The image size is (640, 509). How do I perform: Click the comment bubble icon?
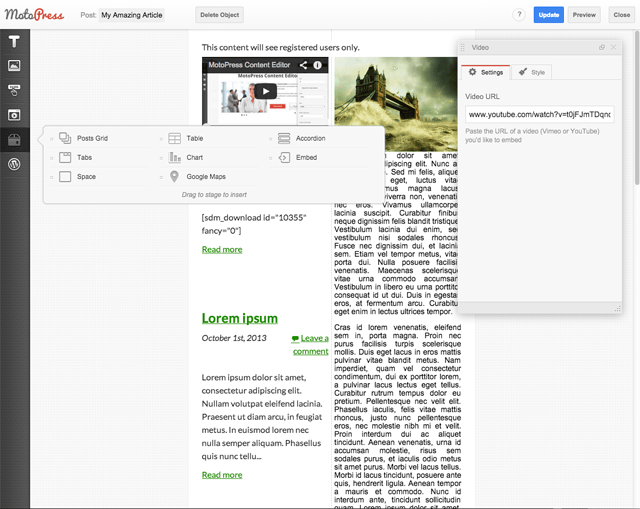click(295, 338)
